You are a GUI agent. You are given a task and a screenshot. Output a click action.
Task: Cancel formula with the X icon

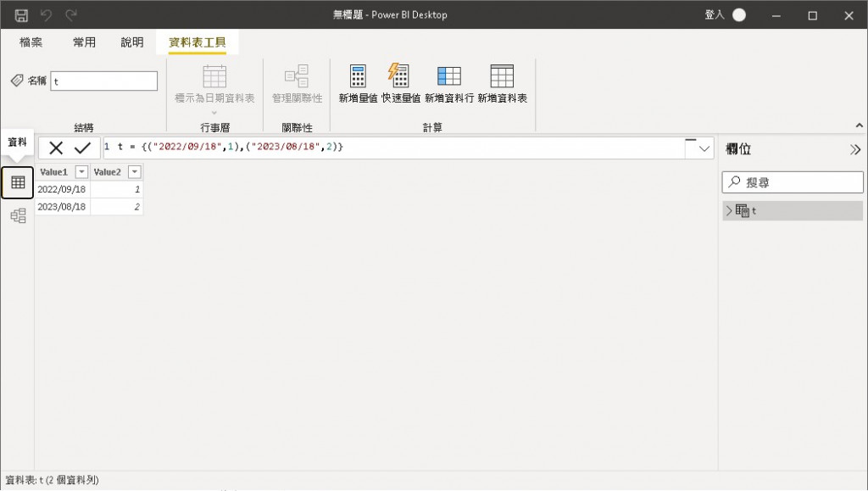[x=56, y=148]
